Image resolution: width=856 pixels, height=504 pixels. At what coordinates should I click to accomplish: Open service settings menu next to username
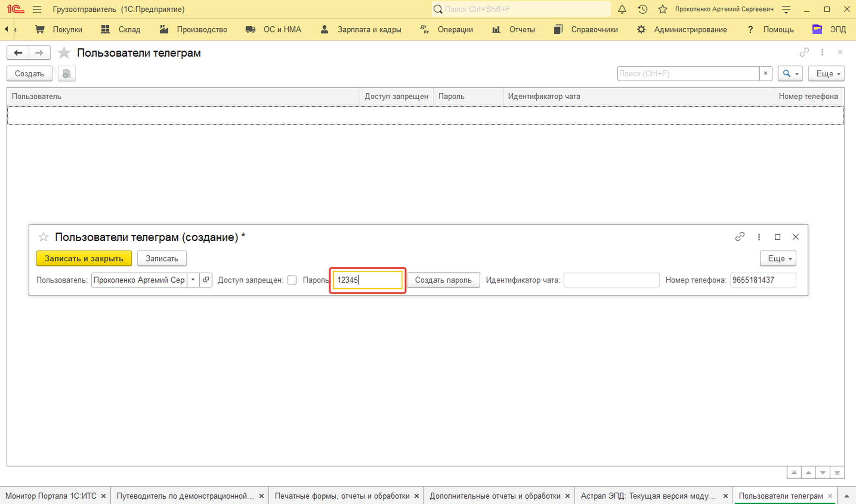(786, 9)
